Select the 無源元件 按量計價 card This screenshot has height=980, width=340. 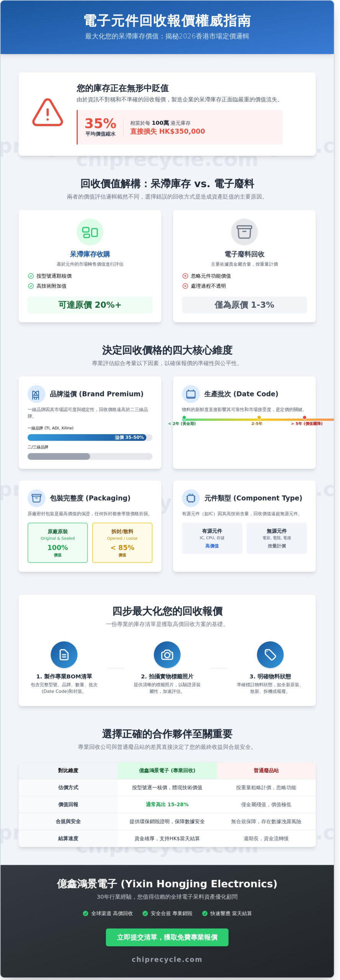tap(277, 538)
